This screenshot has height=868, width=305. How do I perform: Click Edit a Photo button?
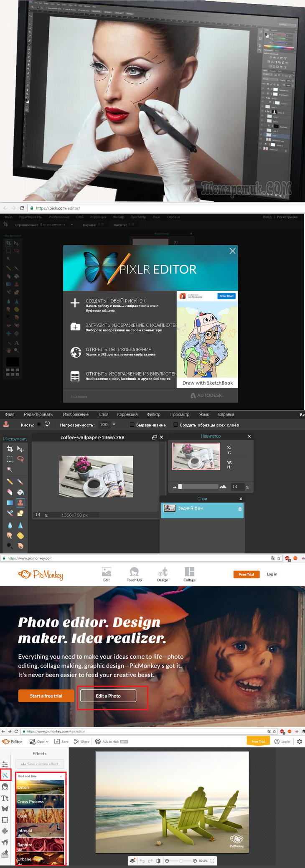[108, 696]
